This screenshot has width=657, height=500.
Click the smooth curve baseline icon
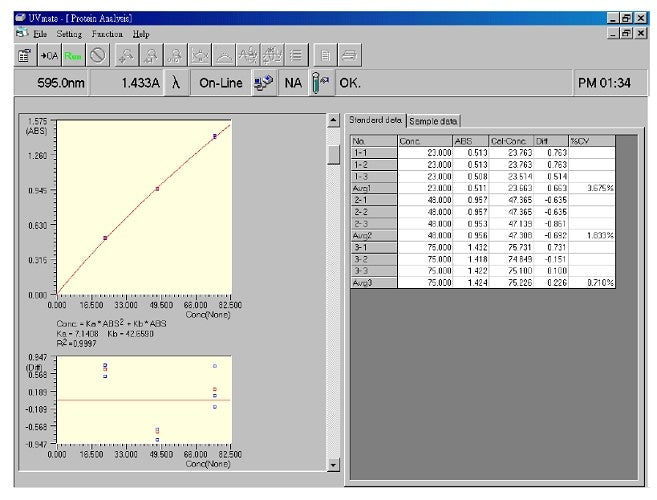coord(224,55)
